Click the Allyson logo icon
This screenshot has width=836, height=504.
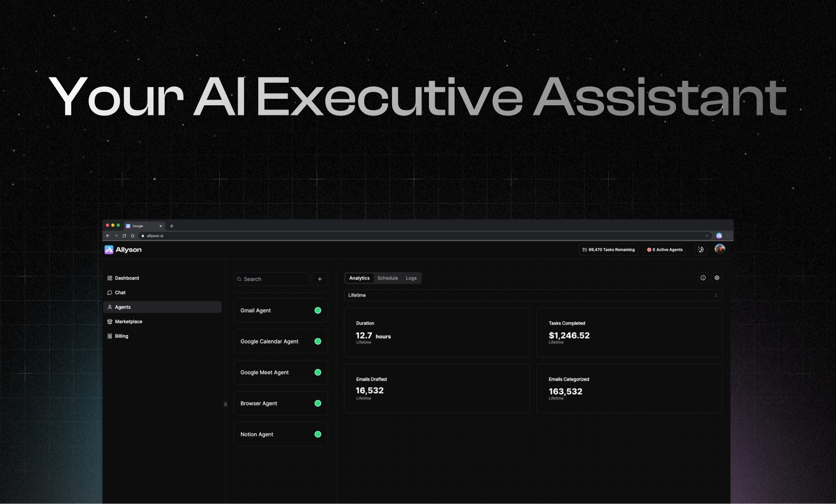pyautogui.click(x=109, y=250)
